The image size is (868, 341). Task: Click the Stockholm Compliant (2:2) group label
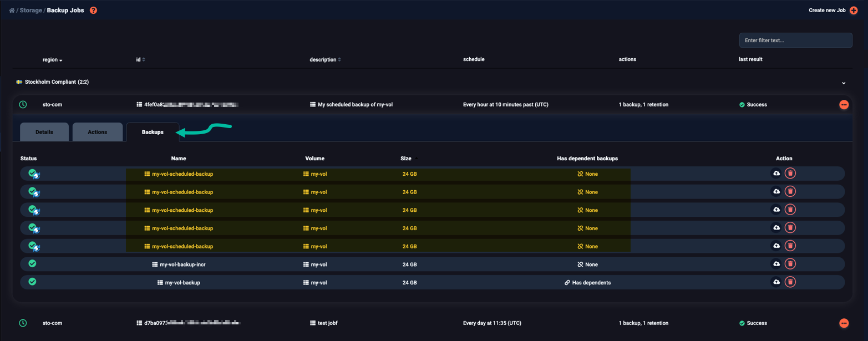click(x=57, y=82)
